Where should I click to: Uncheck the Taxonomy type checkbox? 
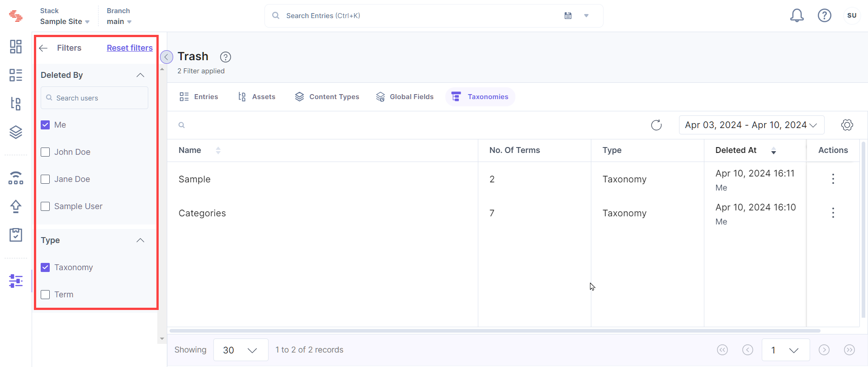tap(45, 267)
